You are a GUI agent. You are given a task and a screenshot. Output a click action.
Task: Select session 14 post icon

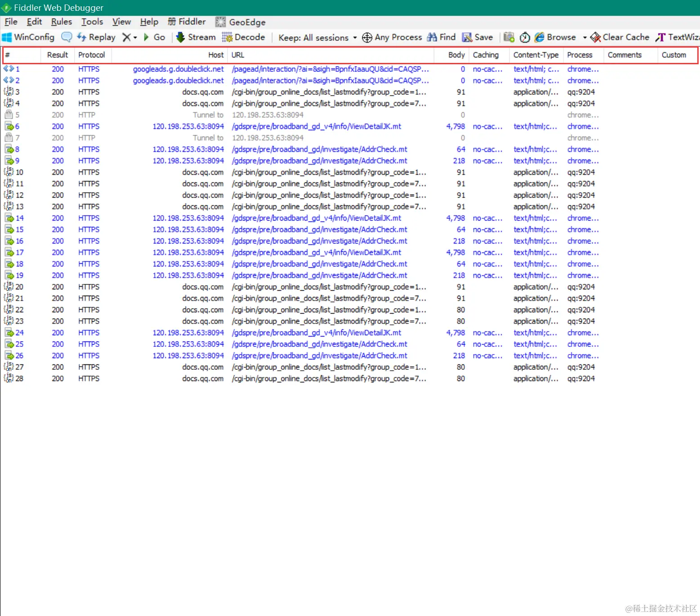tap(9, 218)
